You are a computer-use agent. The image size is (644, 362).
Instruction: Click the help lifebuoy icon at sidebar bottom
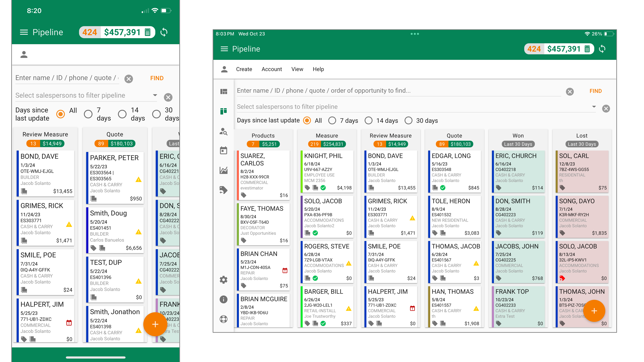[224, 319]
